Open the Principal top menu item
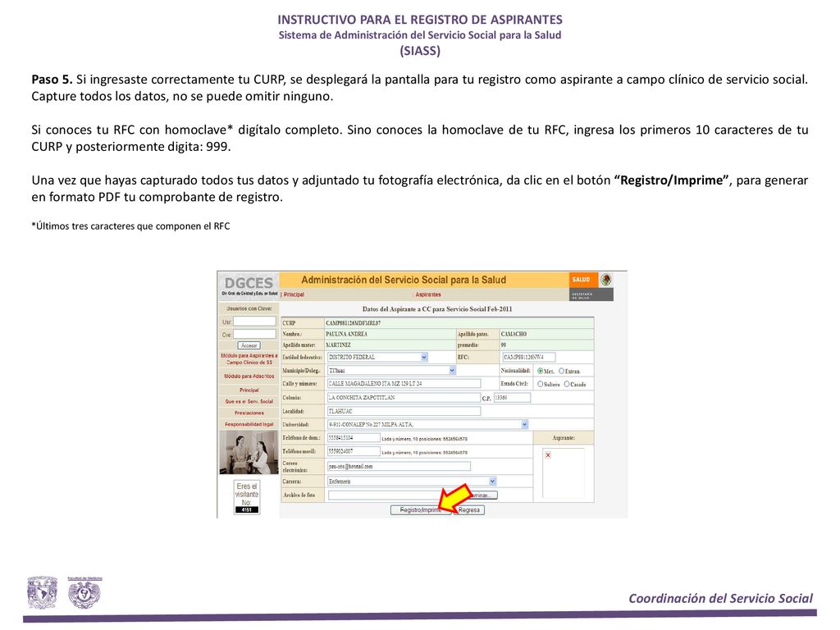This screenshot has width=840, height=630. pyautogui.click(x=294, y=294)
